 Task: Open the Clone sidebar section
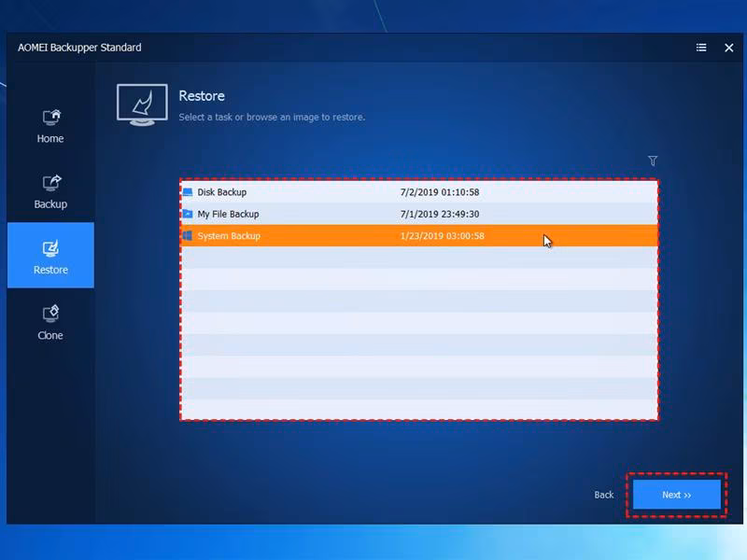click(x=50, y=322)
